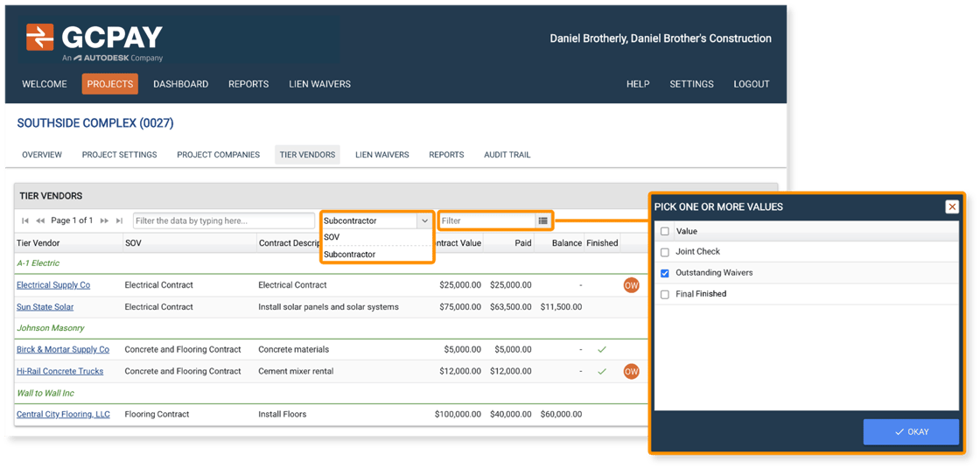Open Dashboard in the top navigation
This screenshot has width=980, height=469.
tap(180, 84)
